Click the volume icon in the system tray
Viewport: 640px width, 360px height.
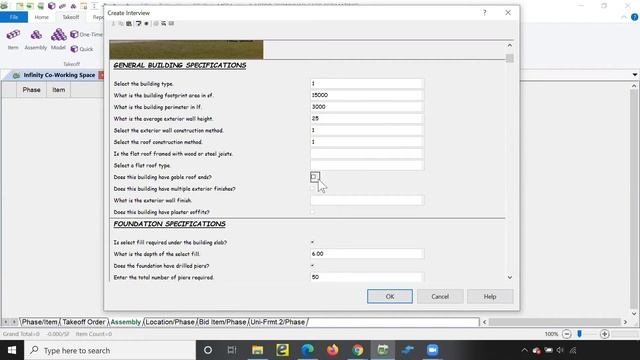click(560, 350)
